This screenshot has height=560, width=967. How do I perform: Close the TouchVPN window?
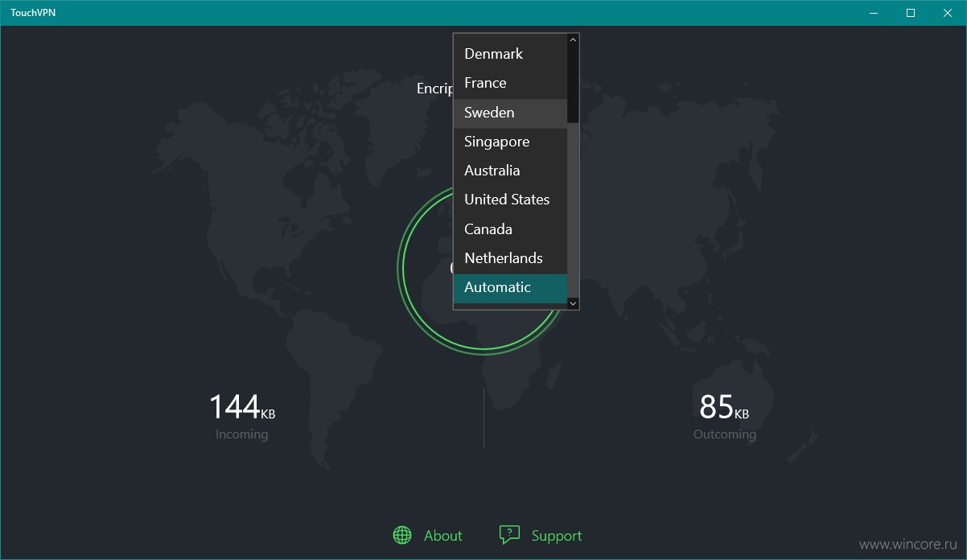pos(948,13)
